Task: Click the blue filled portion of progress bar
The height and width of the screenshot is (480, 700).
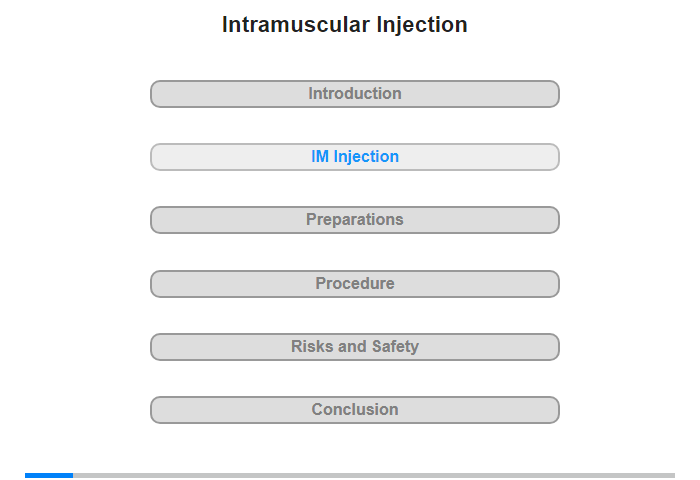Action: (49, 476)
